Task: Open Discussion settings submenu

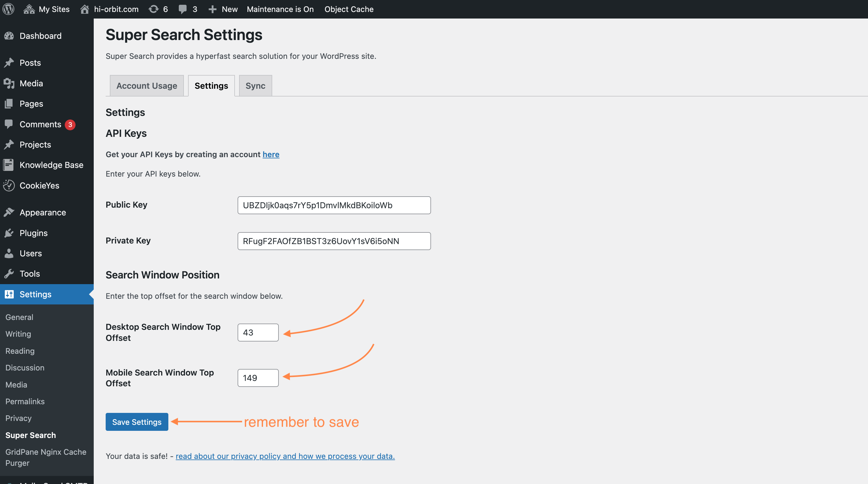Action: (x=25, y=368)
